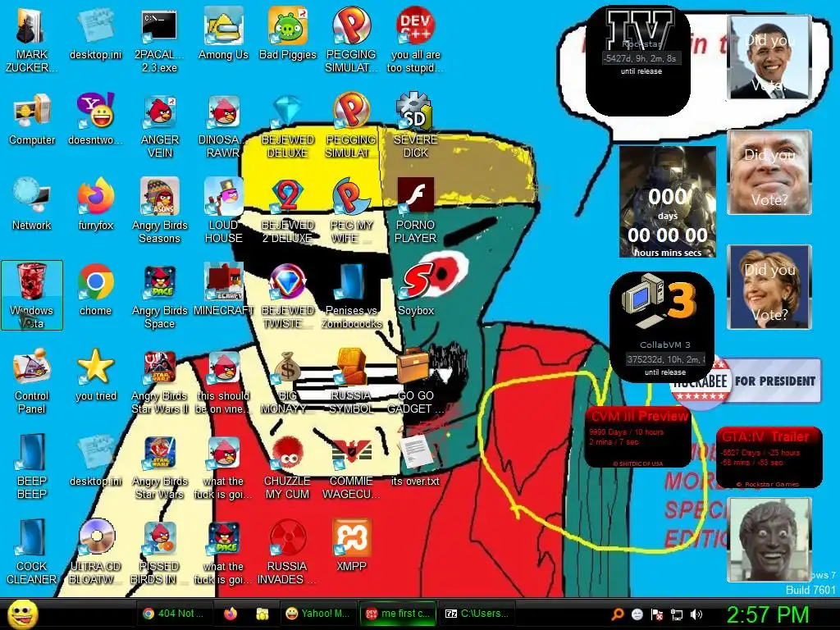
Task: Open the Among Us desktop shortcut
Action: (223, 33)
